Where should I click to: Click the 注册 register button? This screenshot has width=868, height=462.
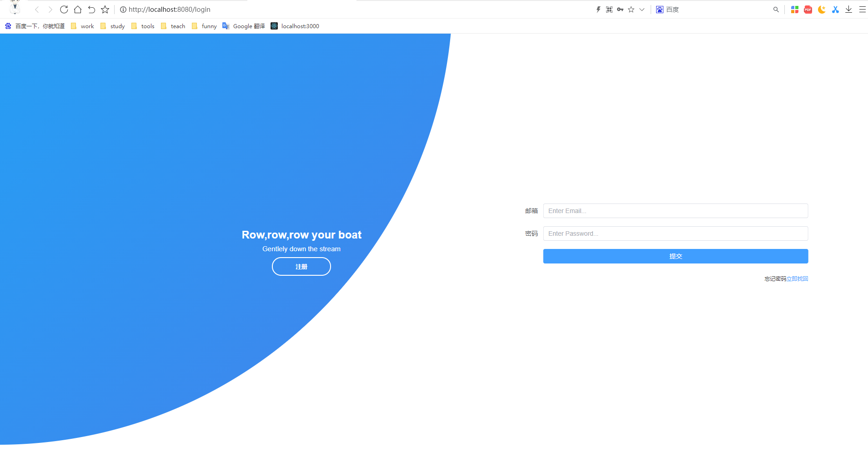pyautogui.click(x=301, y=267)
